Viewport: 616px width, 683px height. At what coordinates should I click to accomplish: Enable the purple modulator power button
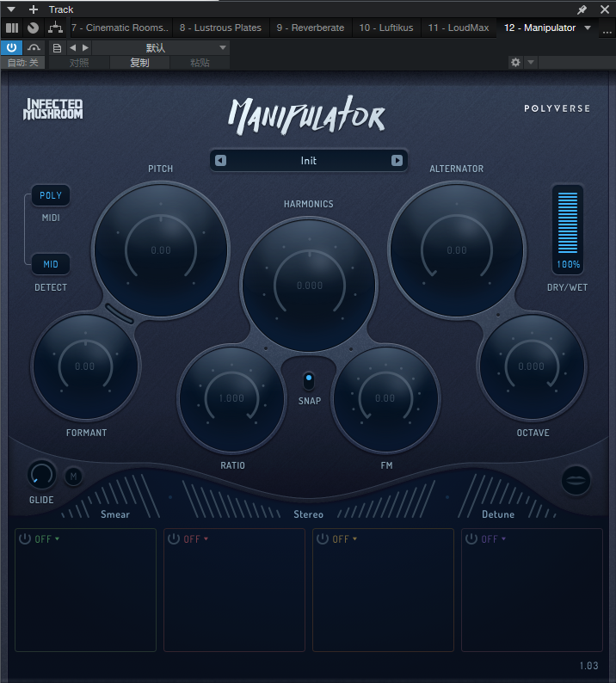(471, 538)
